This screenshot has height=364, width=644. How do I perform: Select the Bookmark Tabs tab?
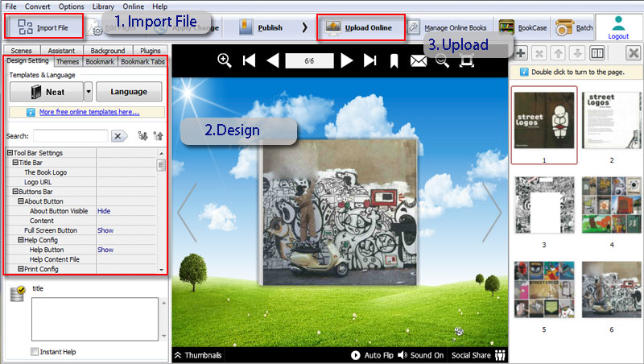point(142,62)
